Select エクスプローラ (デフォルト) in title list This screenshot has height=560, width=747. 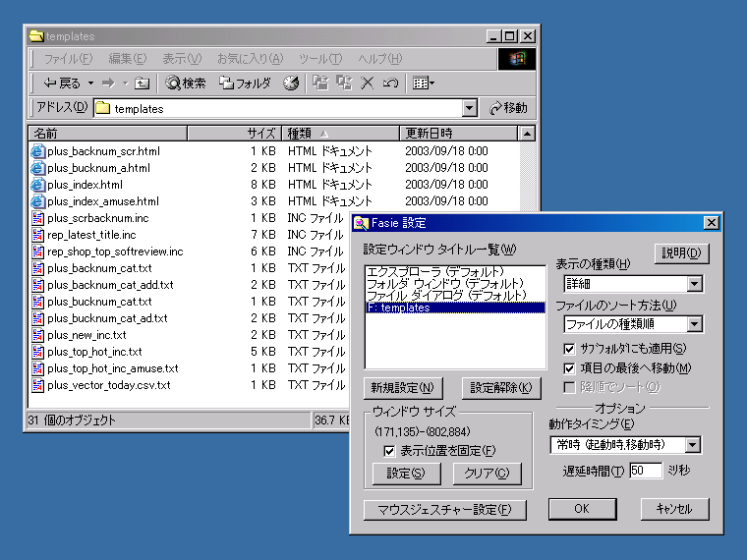click(455, 272)
